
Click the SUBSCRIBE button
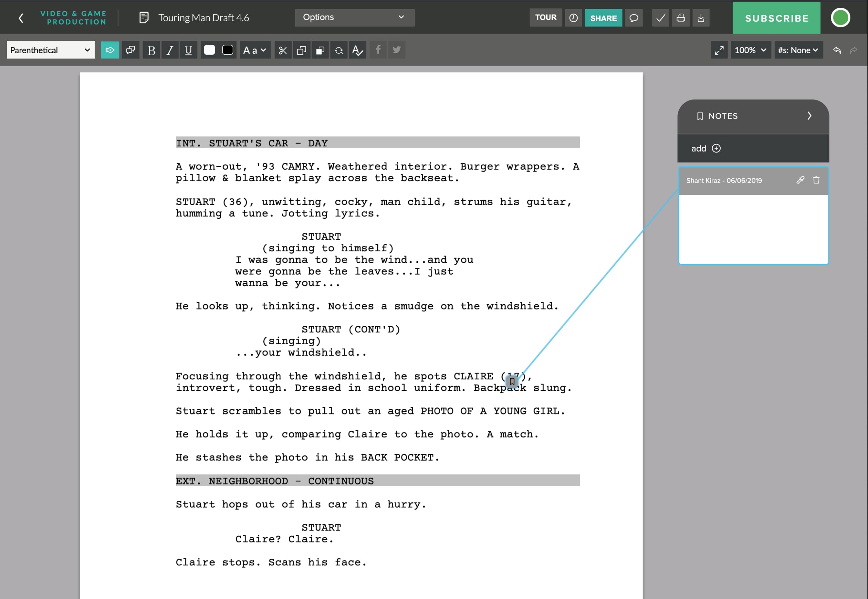click(776, 18)
